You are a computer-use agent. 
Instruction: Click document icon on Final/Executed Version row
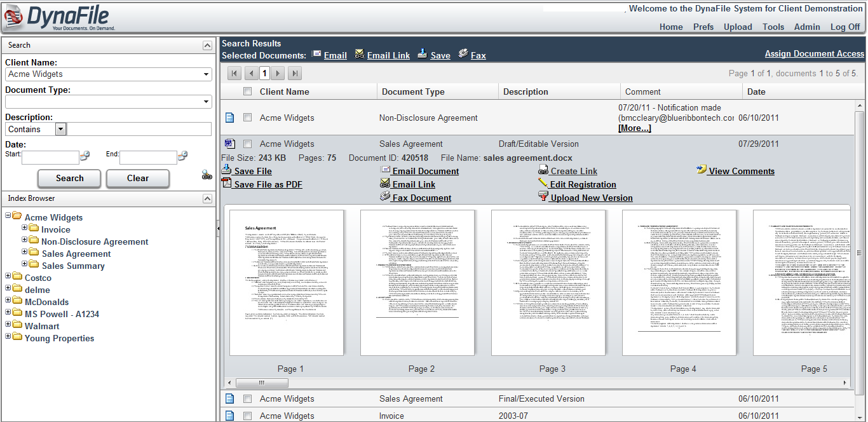click(x=230, y=398)
